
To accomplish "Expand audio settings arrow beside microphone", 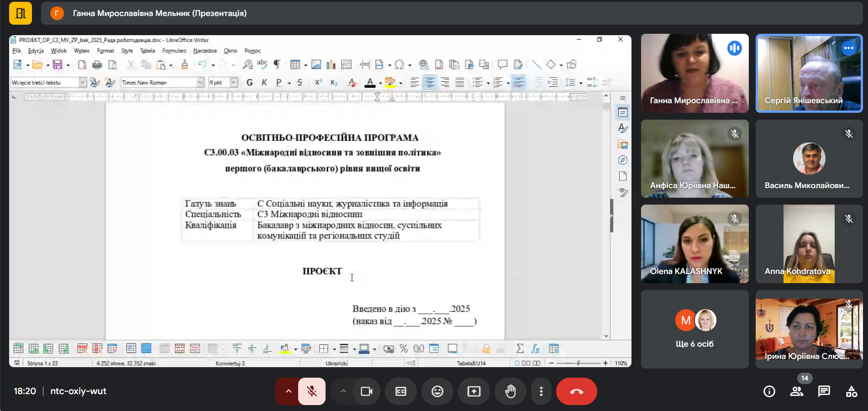I will pyautogui.click(x=288, y=391).
